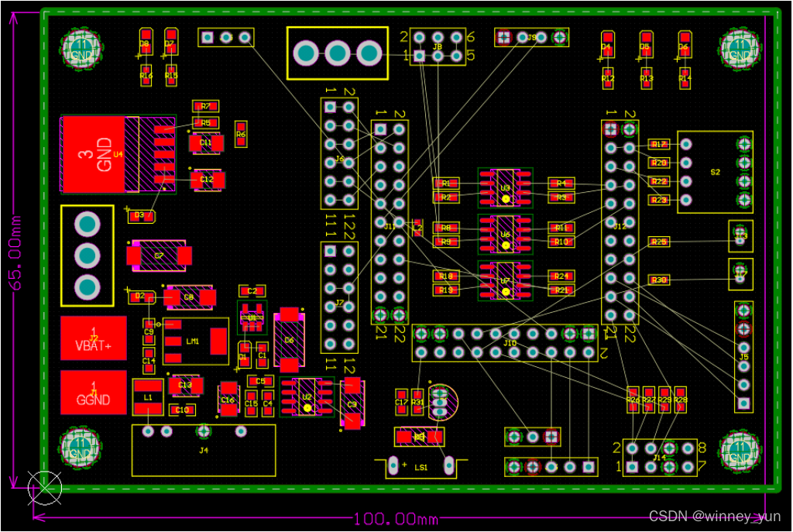The image size is (793, 532).
Task: Select capacitor C3 footprint
Action: coord(352,404)
